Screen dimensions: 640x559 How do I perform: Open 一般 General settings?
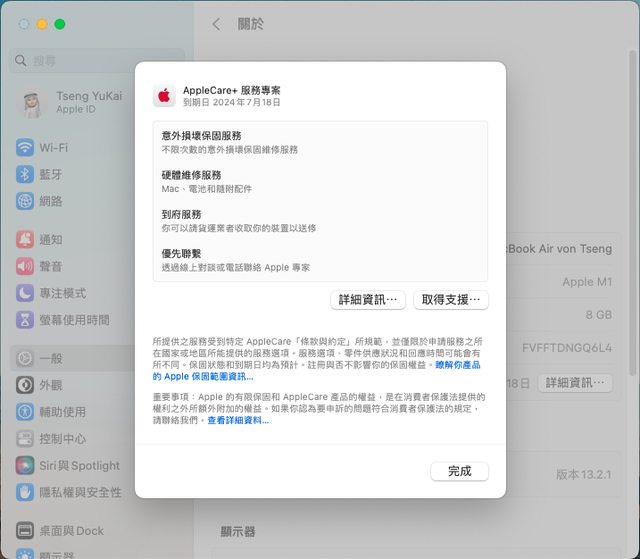[x=51, y=358]
